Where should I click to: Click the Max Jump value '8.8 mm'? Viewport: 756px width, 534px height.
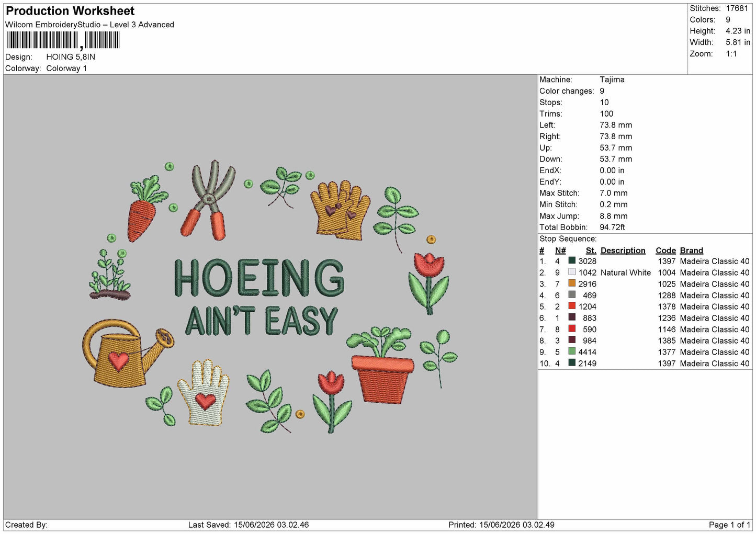(614, 216)
